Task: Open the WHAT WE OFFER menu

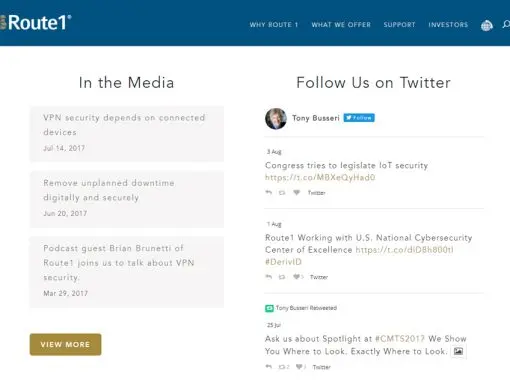Action: coord(341,25)
